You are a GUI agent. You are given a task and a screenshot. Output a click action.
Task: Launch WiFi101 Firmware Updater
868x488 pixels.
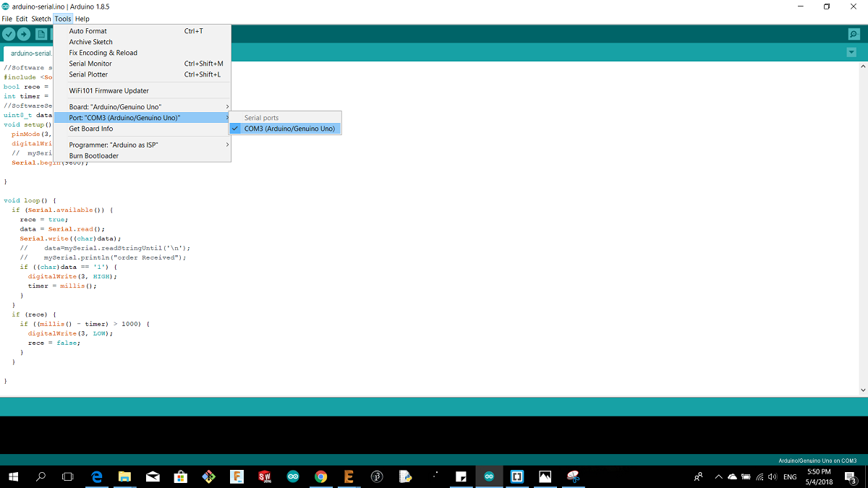coord(142,90)
